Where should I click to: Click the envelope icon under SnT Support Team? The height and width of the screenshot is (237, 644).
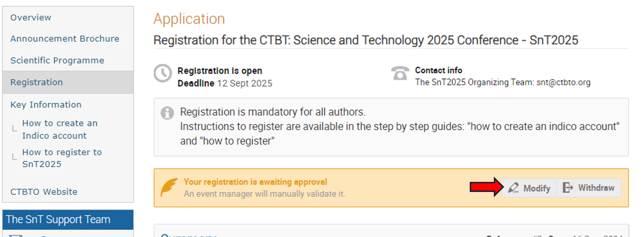tap(16, 235)
